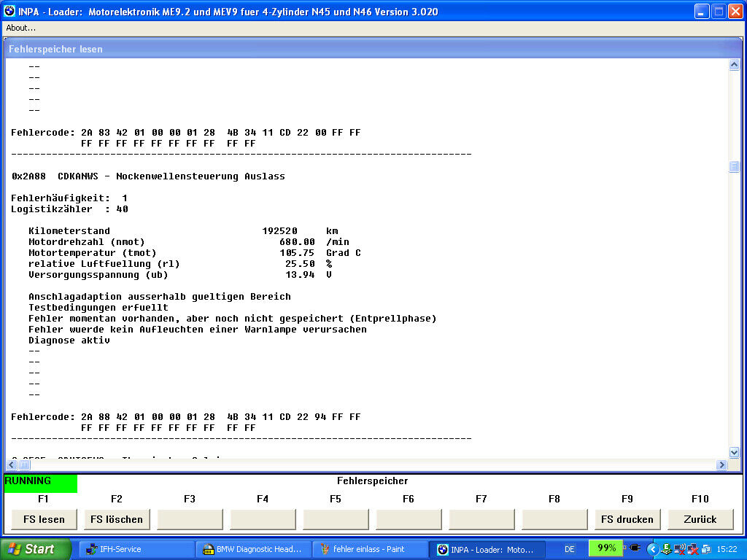Expand hidden system tray icons arrow
The image size is (747, 560).
[652, 549]
